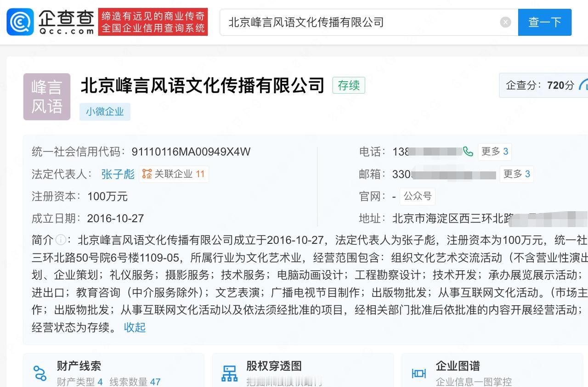Click the 企查分 720分 score badge
Screen dimensions: 588x387
pyautogui.click(x=543, y=85)
